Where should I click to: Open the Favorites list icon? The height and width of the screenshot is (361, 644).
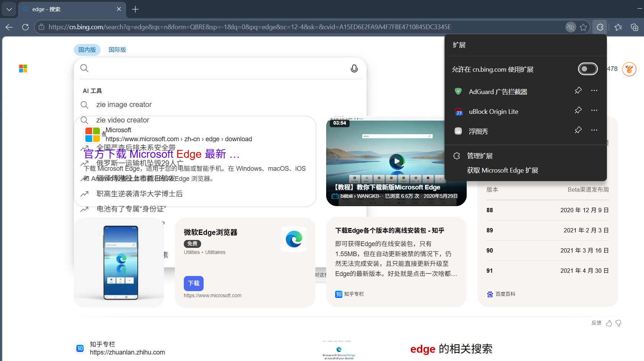point(618,27)
